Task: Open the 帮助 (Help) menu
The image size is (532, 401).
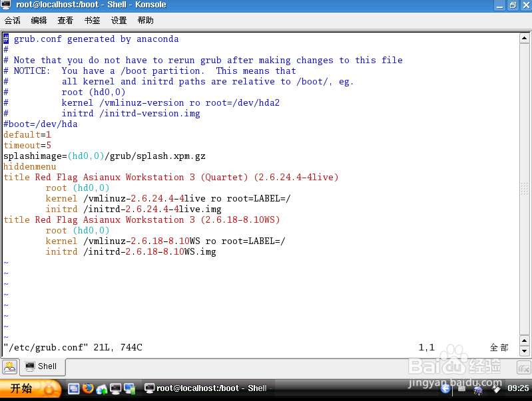Action: click(146, 21)
